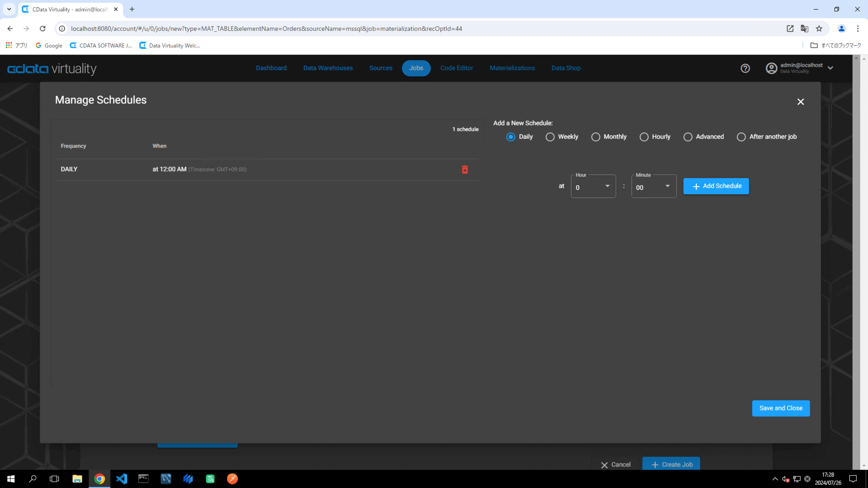The width and height of the screenshot is (868, 488).
Task: Open the Hour dropdown
Action: pos(593,187)
